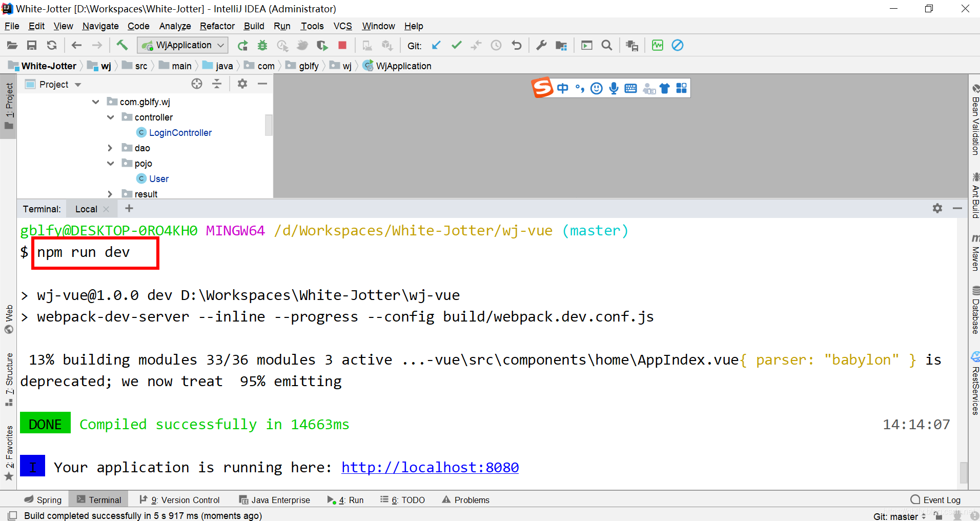Click the Forward navigation arrow
The image size is (980, 521).
[x=97, y=46]
